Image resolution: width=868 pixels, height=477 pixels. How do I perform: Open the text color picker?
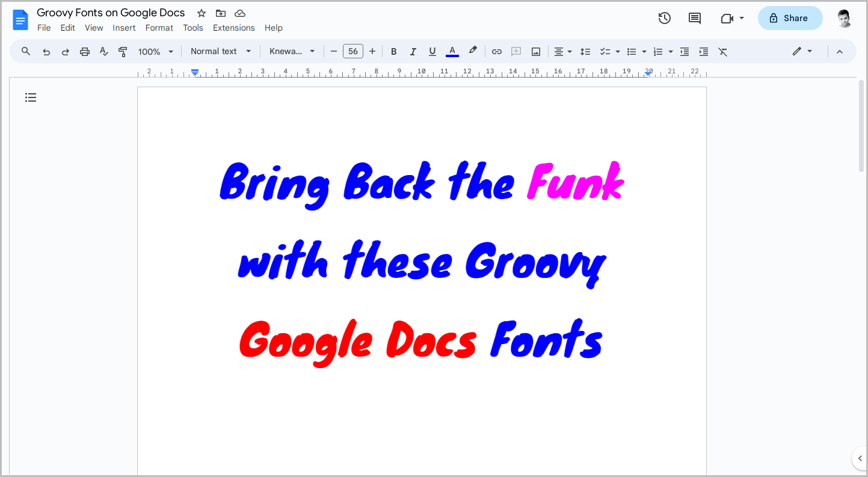pyautogui.click(x=452, y=51)
